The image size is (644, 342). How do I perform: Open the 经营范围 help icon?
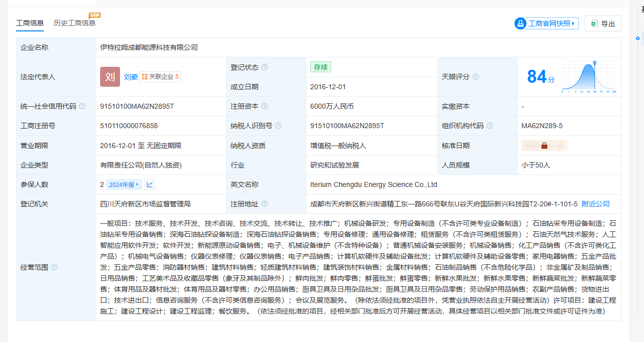[x=54, y=267]
